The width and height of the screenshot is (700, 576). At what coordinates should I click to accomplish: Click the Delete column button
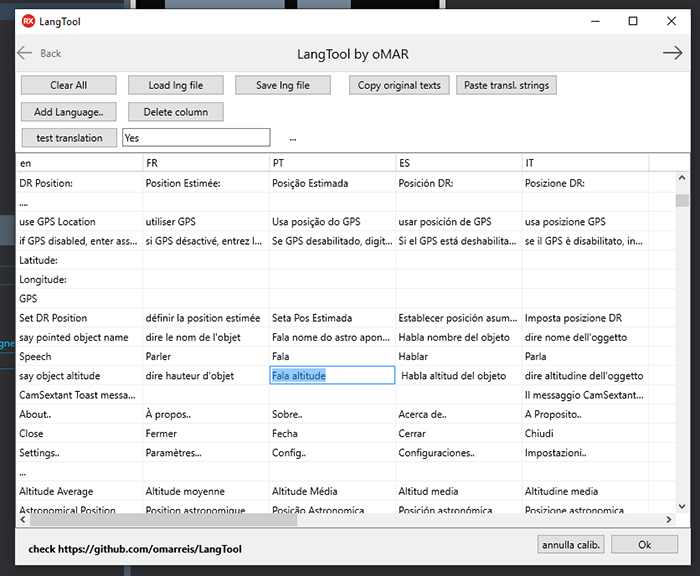pos(176,112)
